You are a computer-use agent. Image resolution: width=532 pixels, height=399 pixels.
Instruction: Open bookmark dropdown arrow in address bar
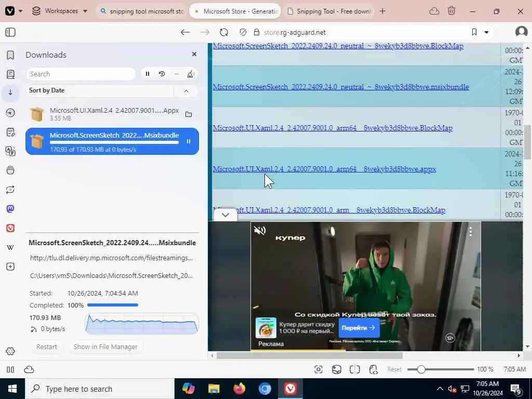(x=486, y=32)
